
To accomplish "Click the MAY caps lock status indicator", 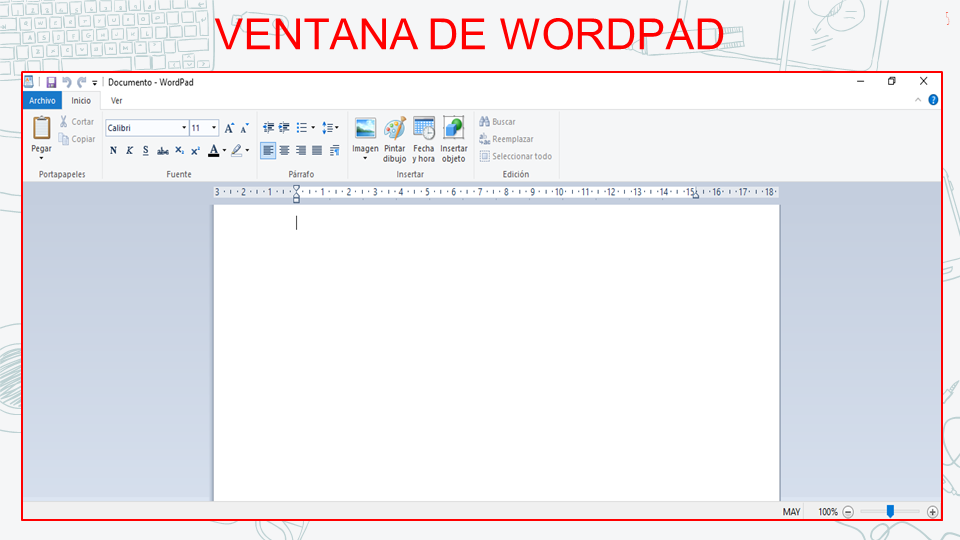I will [791, 512].
